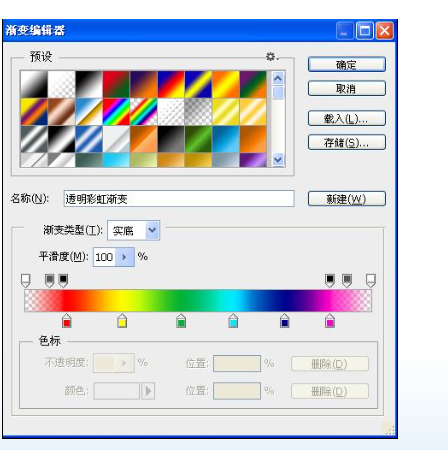The image size is (448, 450).
Task: Confirm with the 确定 button
Action: pos(347,64)
